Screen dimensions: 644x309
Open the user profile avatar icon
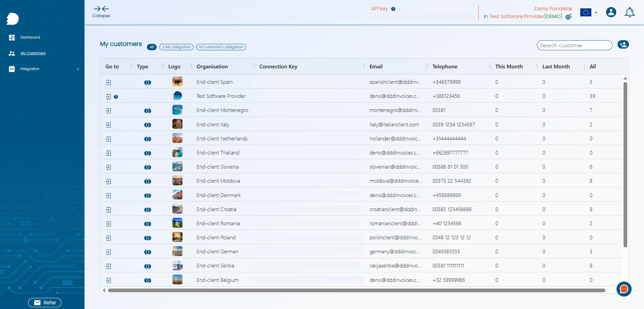click(611, 12)
